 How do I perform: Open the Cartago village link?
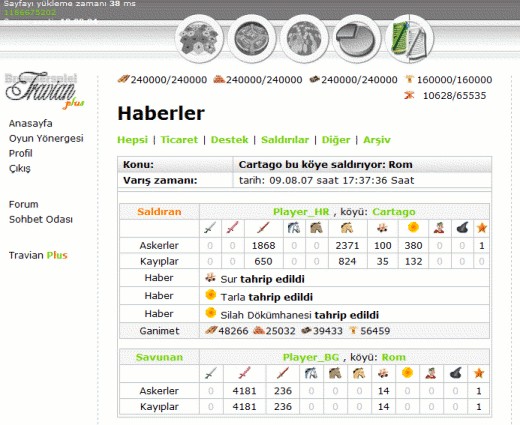[394, 212]
